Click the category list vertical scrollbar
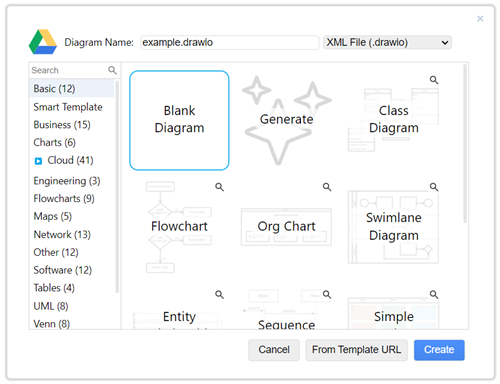The image size is (500, 384). [117, 187]
